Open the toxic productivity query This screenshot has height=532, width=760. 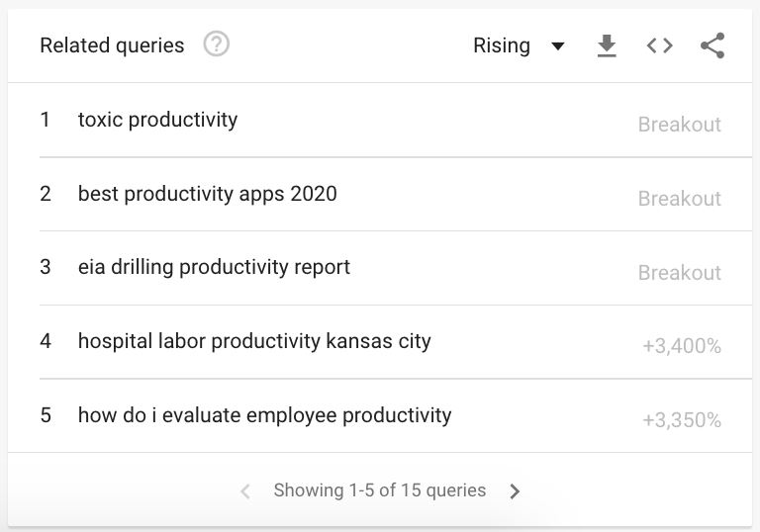click(158, 120)
